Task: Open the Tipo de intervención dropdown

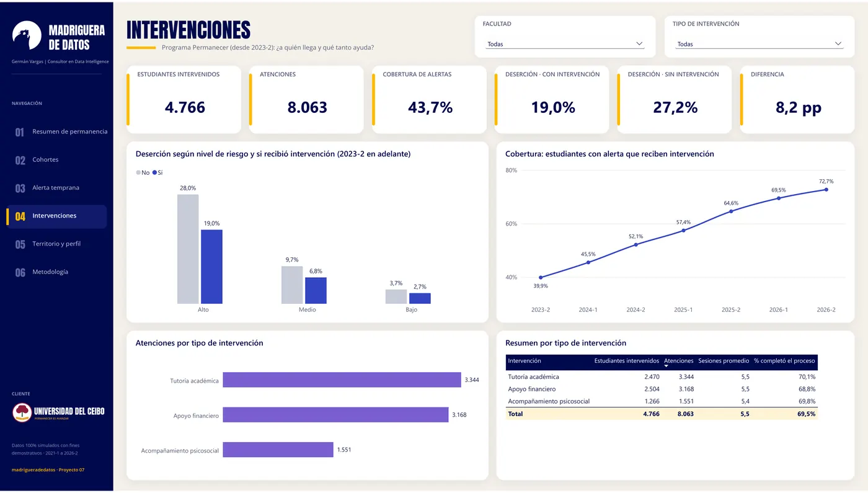Action: coord(759,44)
